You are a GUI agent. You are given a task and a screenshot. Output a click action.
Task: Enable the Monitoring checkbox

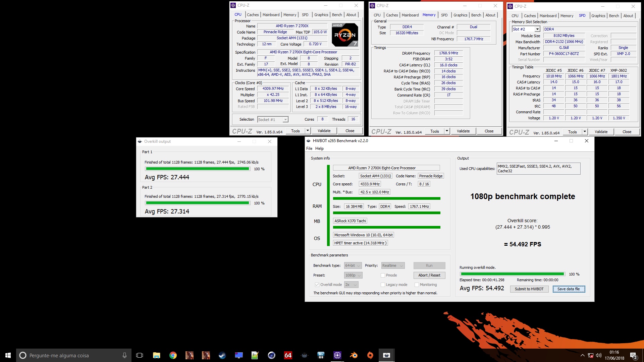pyautogui.click(x=417, y=285)
